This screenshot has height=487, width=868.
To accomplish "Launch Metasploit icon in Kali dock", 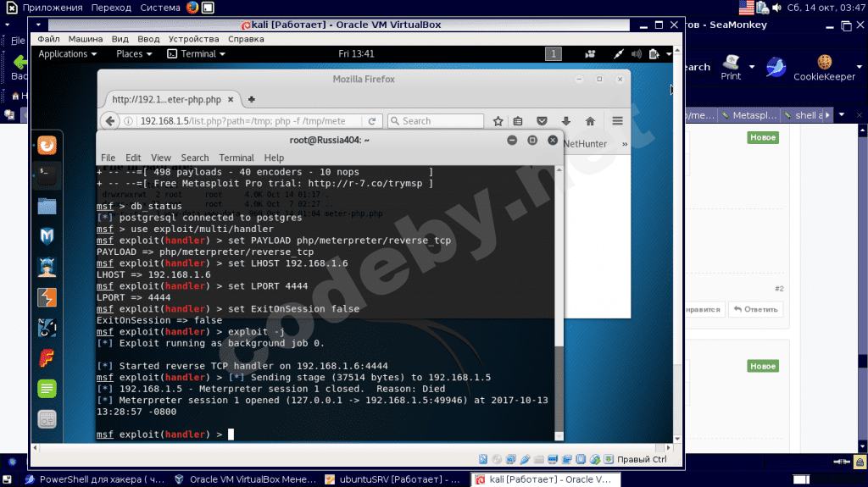I will [x=47, y=236].
